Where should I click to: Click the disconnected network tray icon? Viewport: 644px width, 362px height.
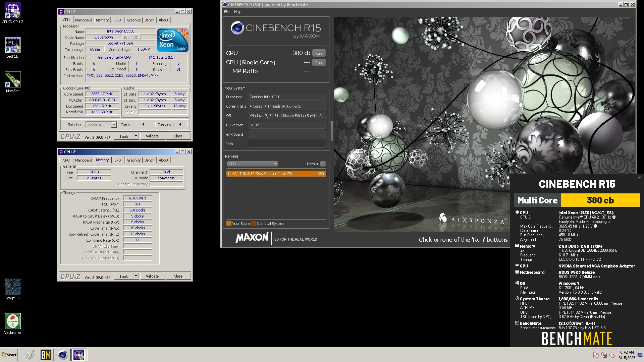click(604, 355)
